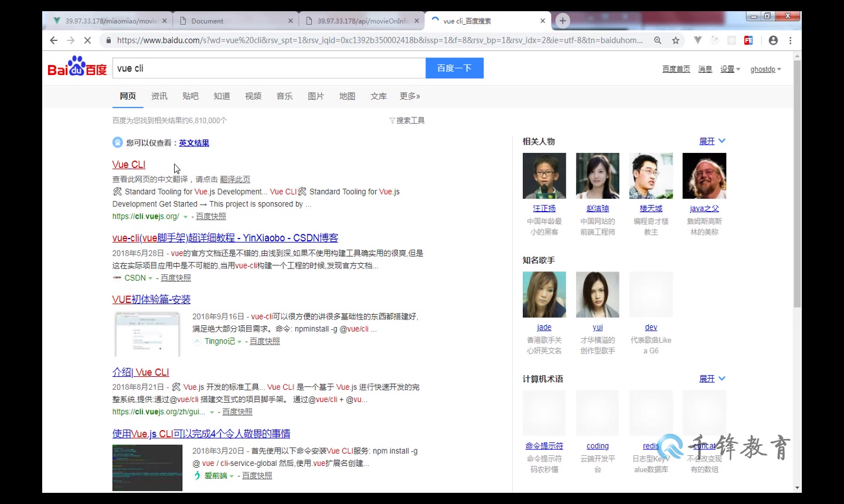Click the Baidu paw icon beside 英文结果
This screenshot has height=504, width=844.
point(118,142)
